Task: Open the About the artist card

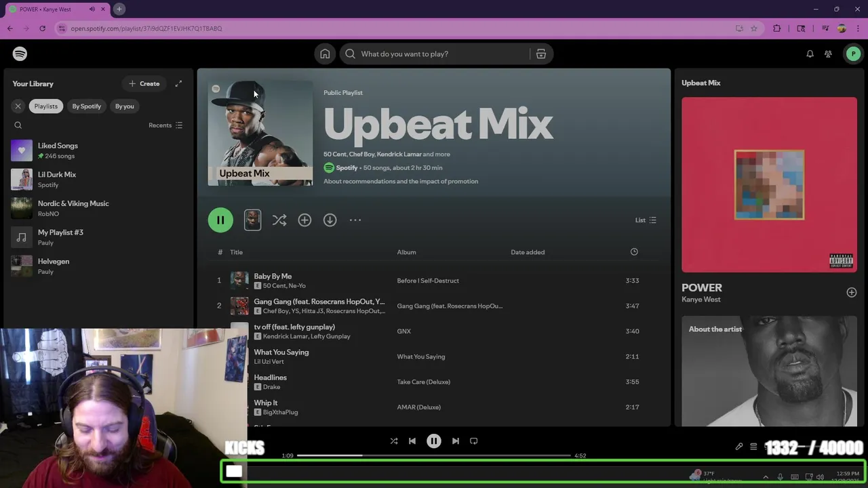Action: [769, 371]
